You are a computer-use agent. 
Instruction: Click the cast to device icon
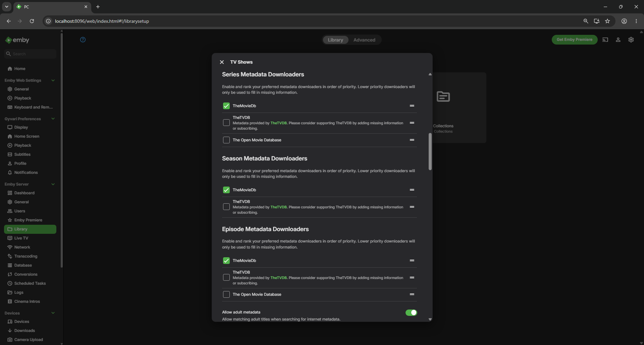pyautogui.click(x=605, y=40)
